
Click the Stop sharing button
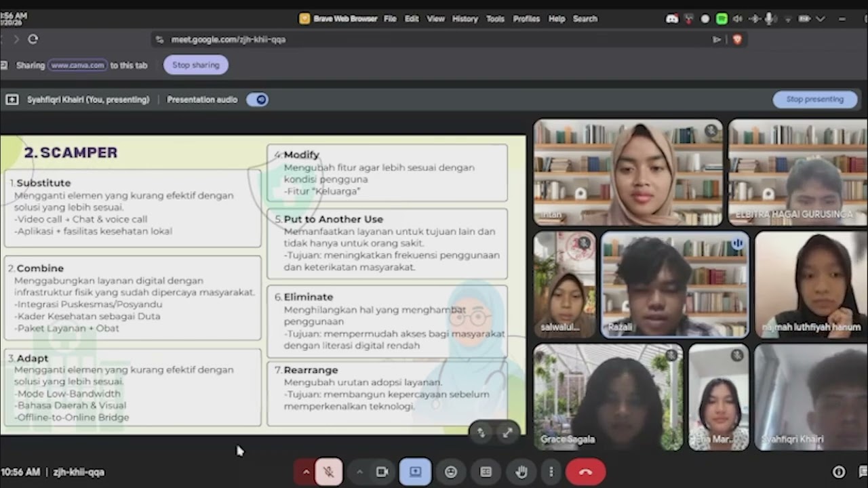click(196, 65)
